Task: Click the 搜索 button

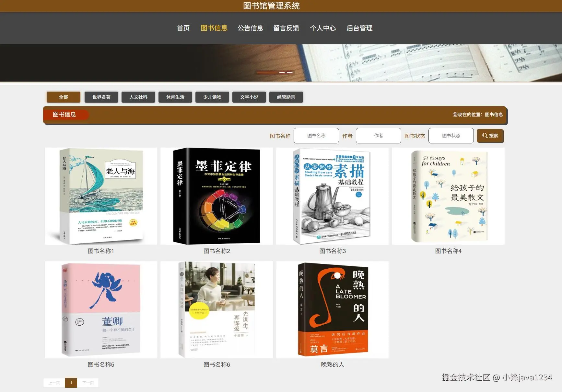Action: [x=490, y=136]
